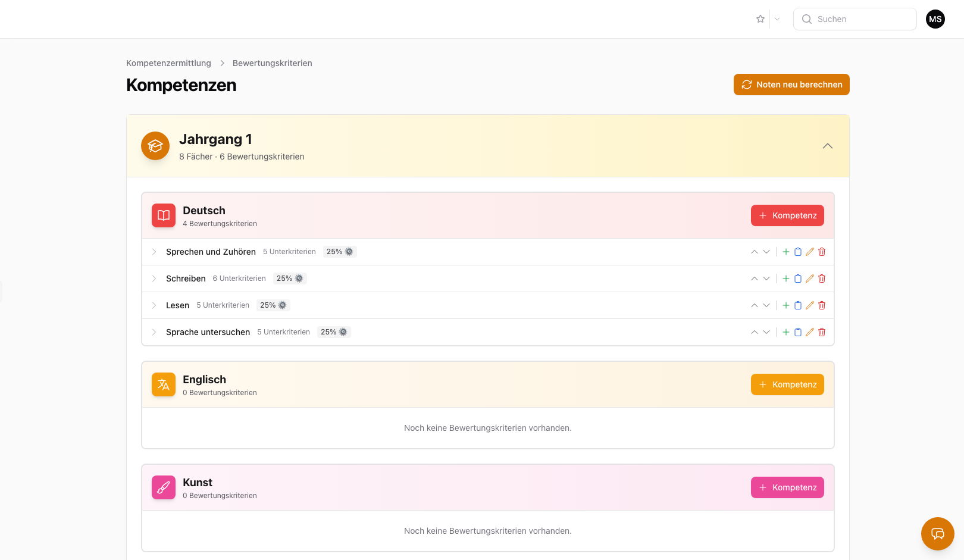Move Lesen down with the down arrow
The width and height of the screenshot is (964, 560).
[x=766, y=305]
